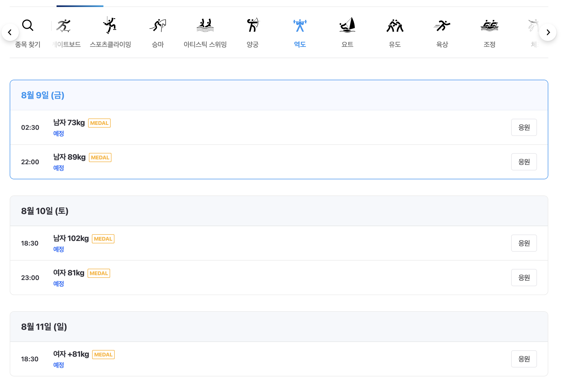Cheer for men's 73kg event
Screen dimensions: 572x392
[524, 127]
